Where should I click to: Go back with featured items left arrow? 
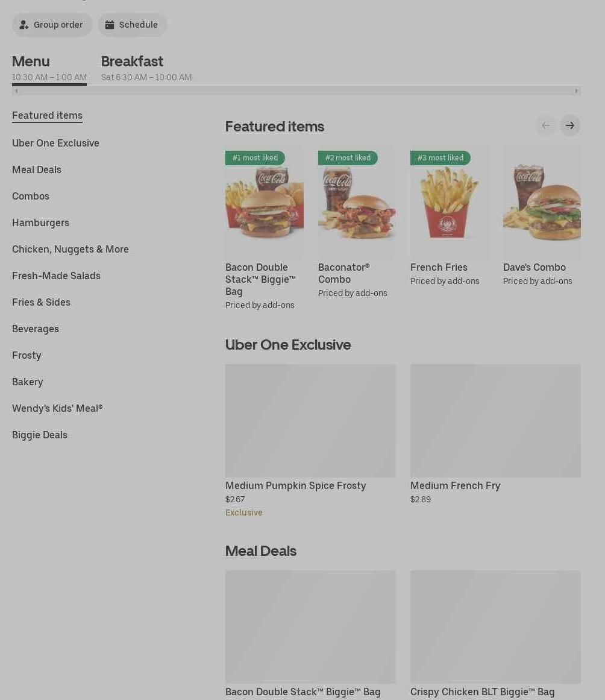(546, 125)
